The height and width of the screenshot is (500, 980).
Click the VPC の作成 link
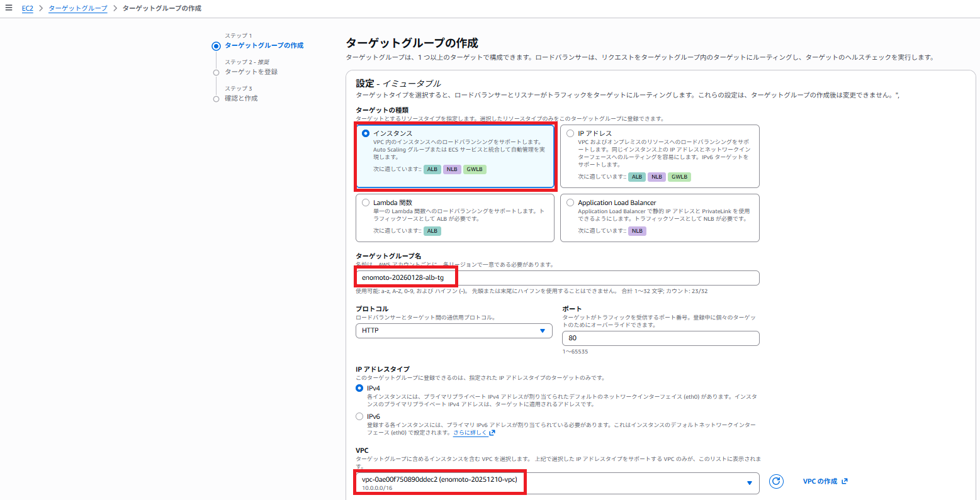tap(819, 481)
